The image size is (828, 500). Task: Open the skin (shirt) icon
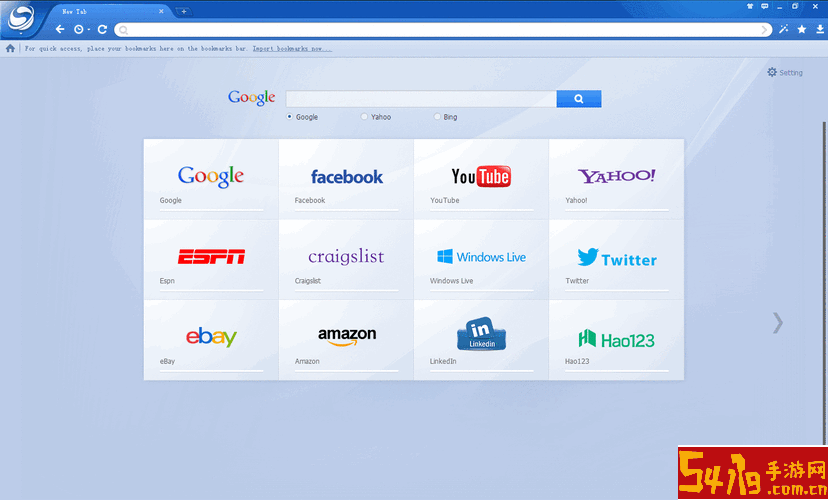[x=750, y=6]
